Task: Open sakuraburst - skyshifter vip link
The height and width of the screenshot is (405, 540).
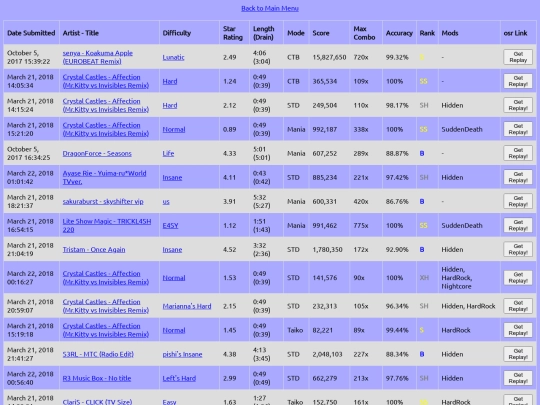Action: [103, 201]
